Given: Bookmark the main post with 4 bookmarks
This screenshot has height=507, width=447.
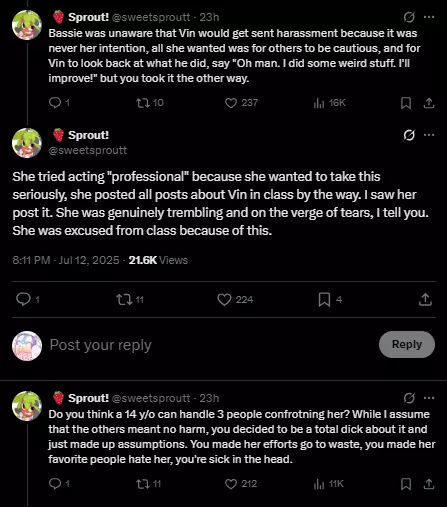Looking at the screenshot, I should point(324,299).
